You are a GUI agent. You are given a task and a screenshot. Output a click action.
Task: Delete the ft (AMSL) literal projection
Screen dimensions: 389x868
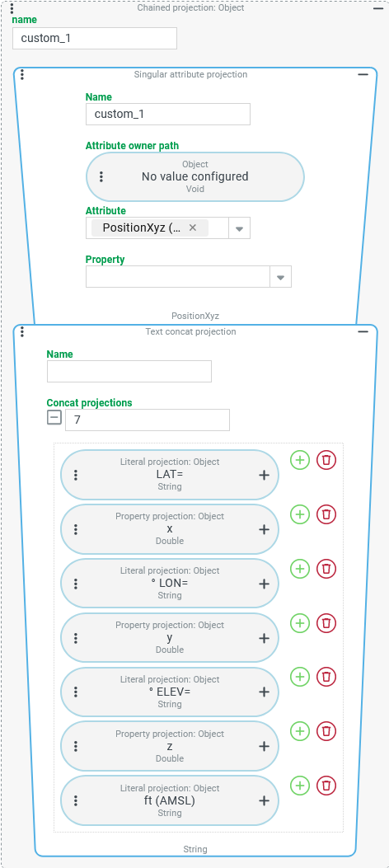coord(326,786)
